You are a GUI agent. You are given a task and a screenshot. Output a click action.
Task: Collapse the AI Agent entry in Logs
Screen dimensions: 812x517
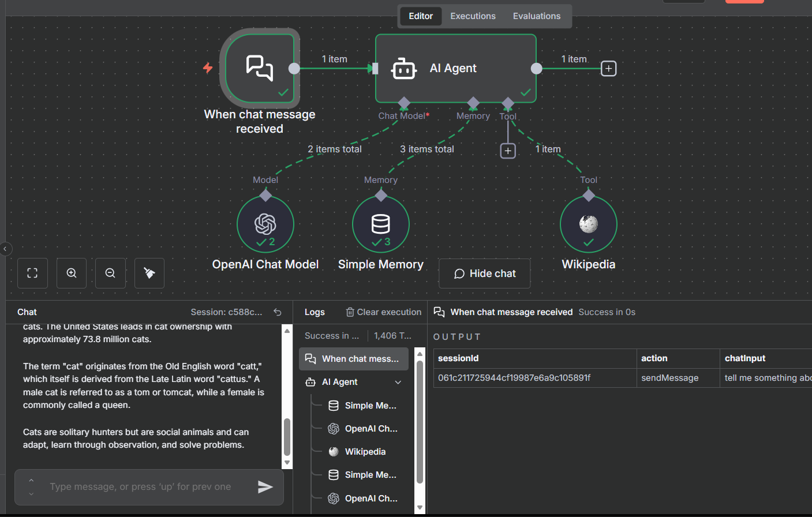coord(398,381)
